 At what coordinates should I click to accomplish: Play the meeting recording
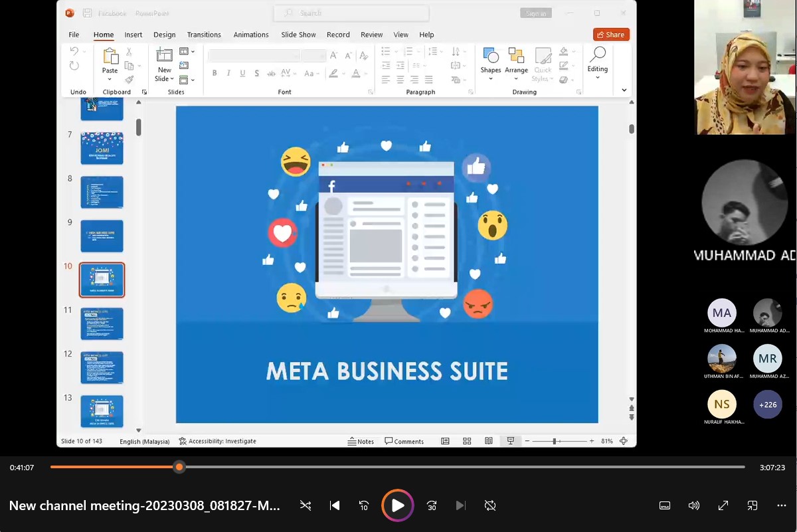pyautogui.click(x=398, y=505)
